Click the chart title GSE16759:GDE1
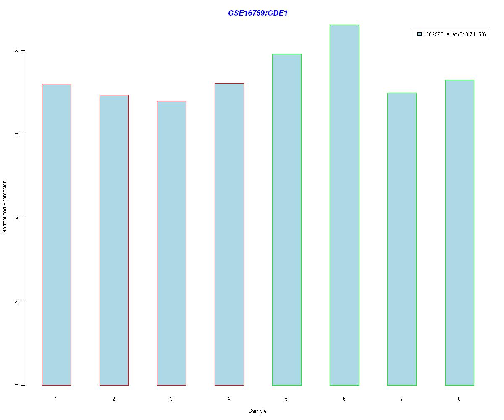This screenshot has width=504, height=420. (257, 13)
